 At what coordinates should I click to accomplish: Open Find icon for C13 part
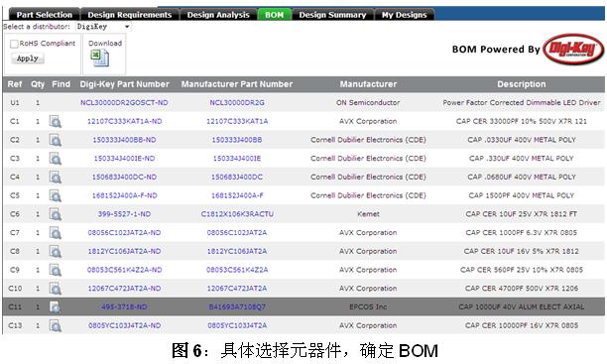[x=56, y=325]
